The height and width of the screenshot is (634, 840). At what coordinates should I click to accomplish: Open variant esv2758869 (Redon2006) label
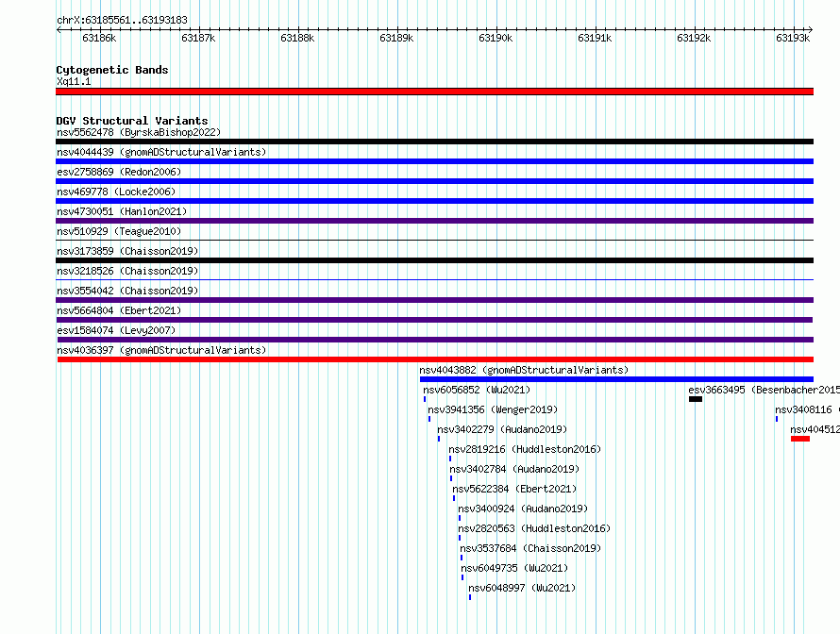(119, 172)
